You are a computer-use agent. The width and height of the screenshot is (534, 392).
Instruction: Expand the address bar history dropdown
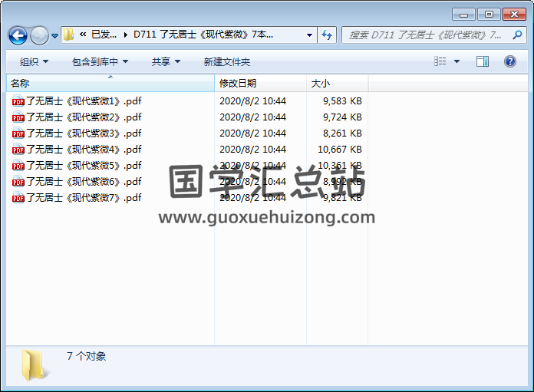[309, 35]
